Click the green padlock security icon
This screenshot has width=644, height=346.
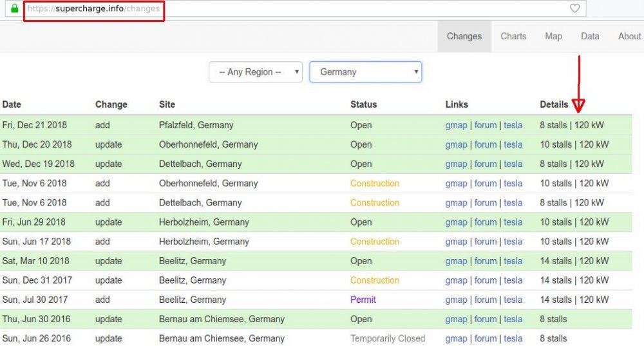pyautogui.click(x=15, y=9)
